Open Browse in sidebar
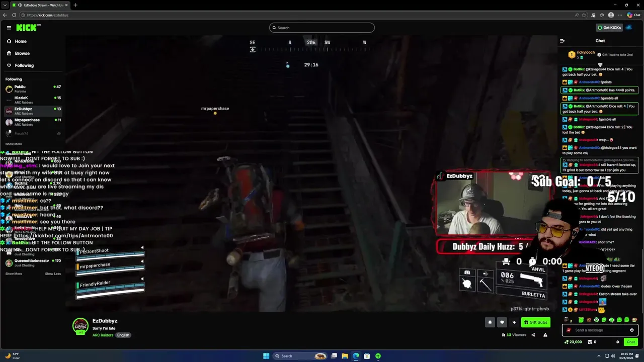Viewport: 644px width, 362px height. click(x=18, y=53)
